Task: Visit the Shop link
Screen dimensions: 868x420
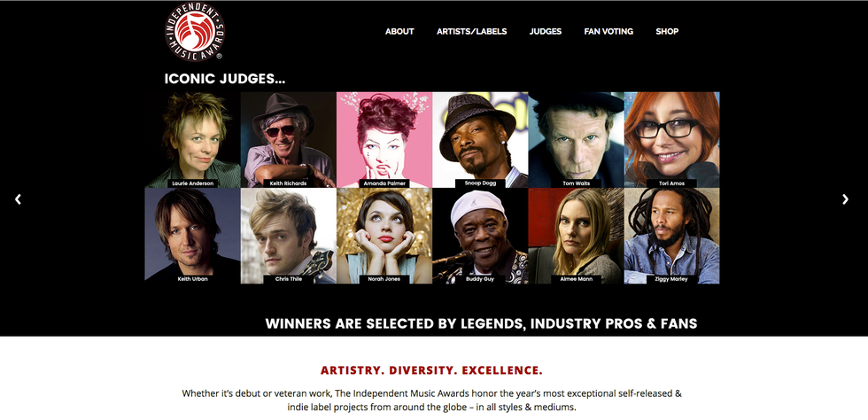Action: tap(667, 32)
